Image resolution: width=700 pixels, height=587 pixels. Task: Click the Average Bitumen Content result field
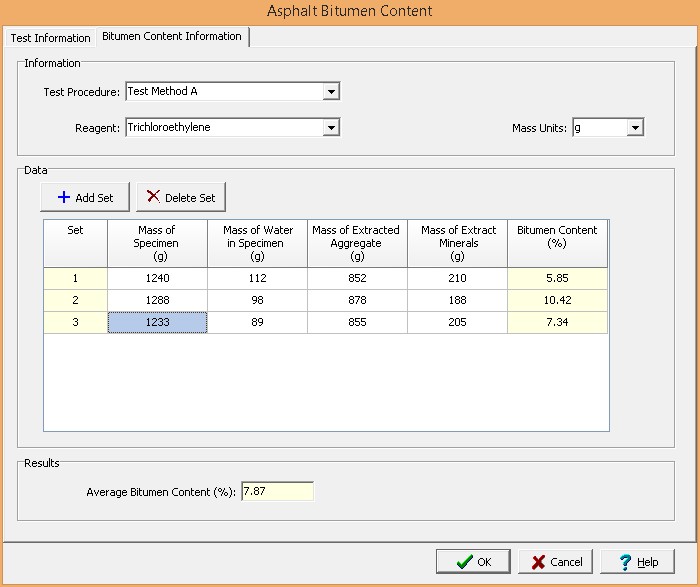tap(276, 492)
